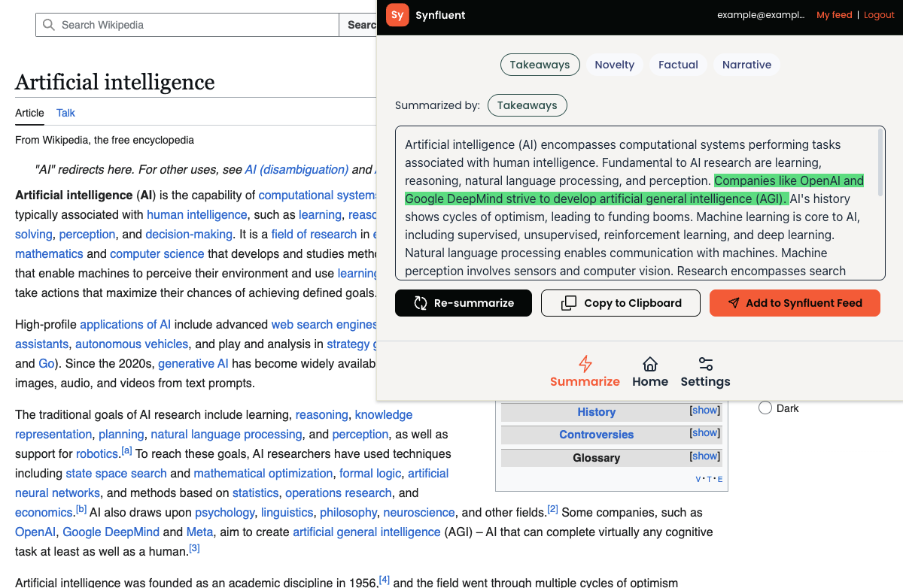The height and width of the screenshot is (588, 903).
Task: Open My feed link
Action: pos(834,15)
